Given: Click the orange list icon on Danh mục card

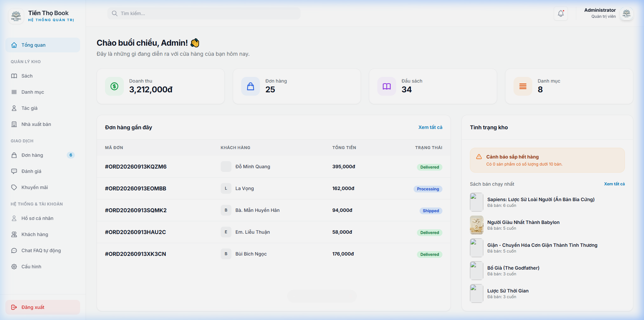Looking at the screenshot, I should coord(523,86).
